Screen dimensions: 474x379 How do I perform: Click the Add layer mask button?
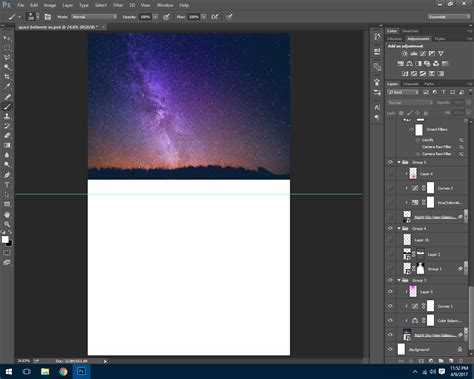(x=421, y=361)
